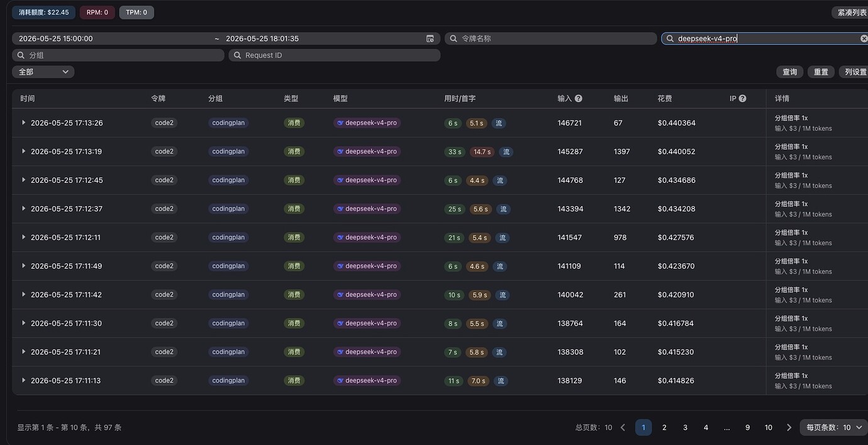Viewport: 868px width, 445px height.
Task: Open the 列设置 column settings button
Action: click(x=854, y=72)
